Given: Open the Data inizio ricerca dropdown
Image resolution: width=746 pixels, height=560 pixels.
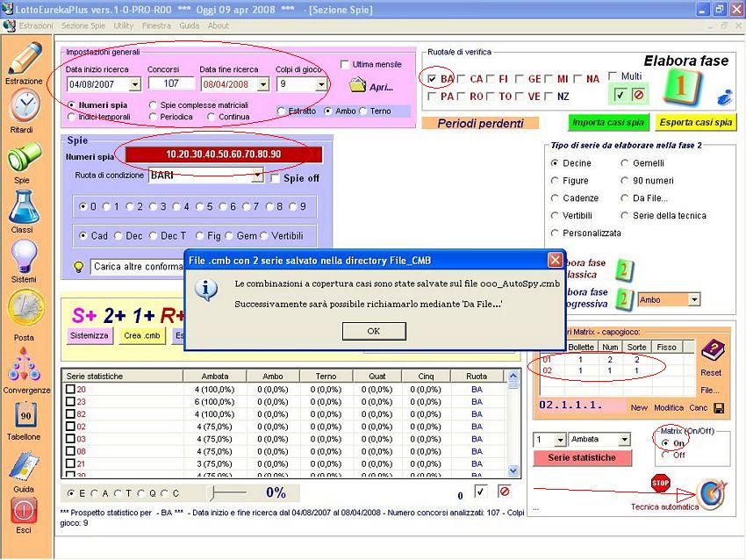Looking at the screenshot, I should 135,84.
